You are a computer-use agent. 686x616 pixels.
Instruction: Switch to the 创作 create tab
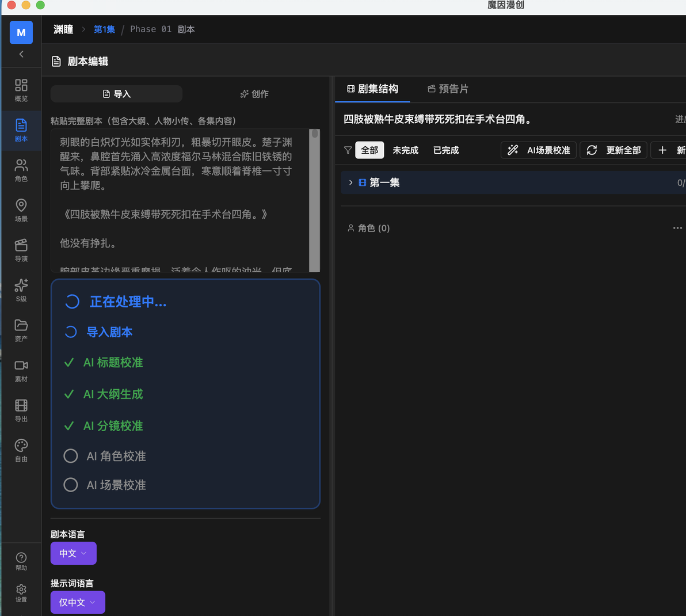[x=254, y=94]
